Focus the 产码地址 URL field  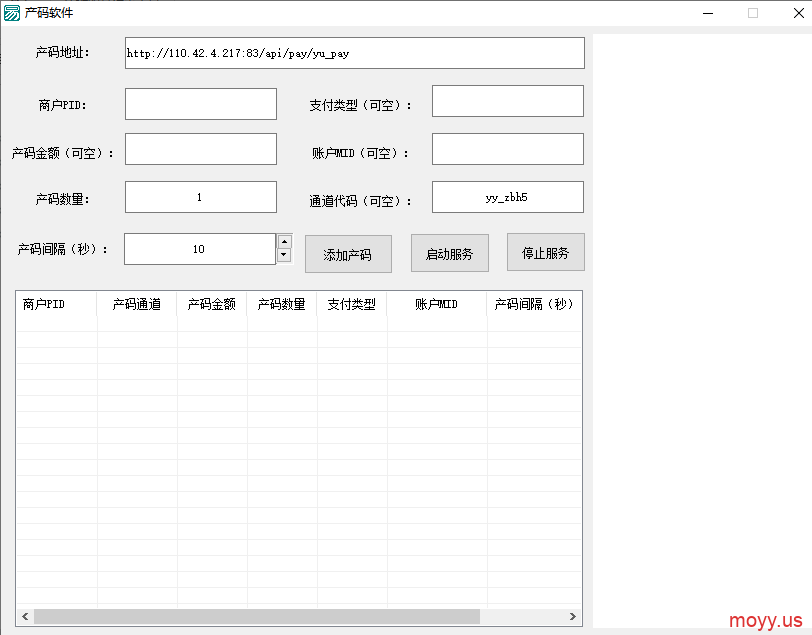(x=354, y=54)
